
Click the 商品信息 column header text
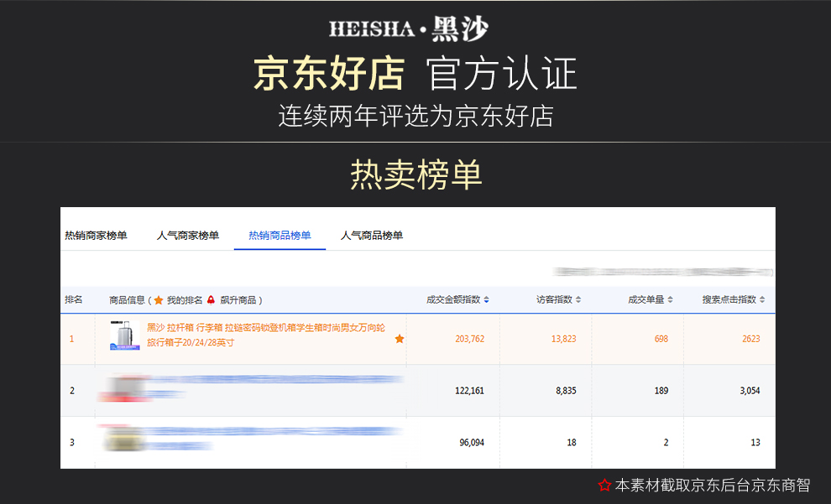(128, 300)
